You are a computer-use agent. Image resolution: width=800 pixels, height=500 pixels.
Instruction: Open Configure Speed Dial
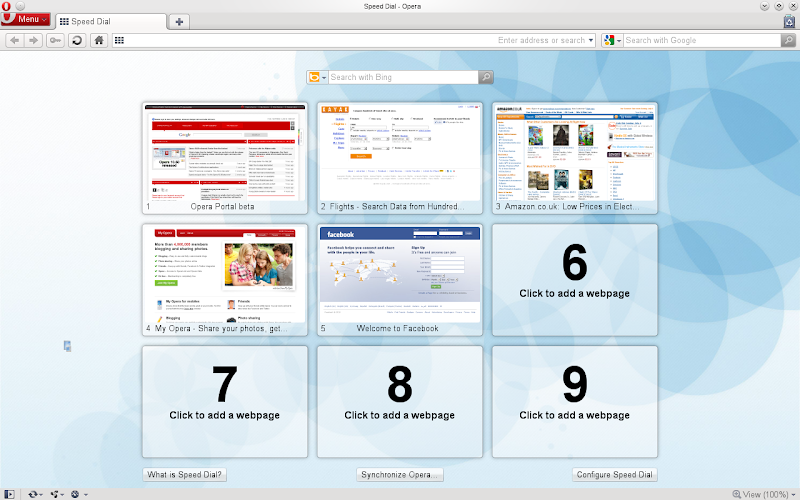click(x=614, y=474)
